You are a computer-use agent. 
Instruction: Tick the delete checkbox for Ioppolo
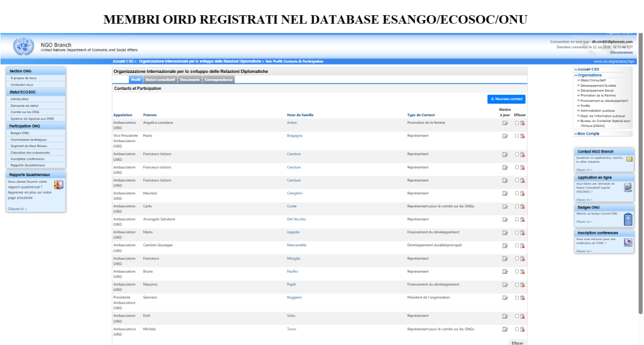[517, 233]
